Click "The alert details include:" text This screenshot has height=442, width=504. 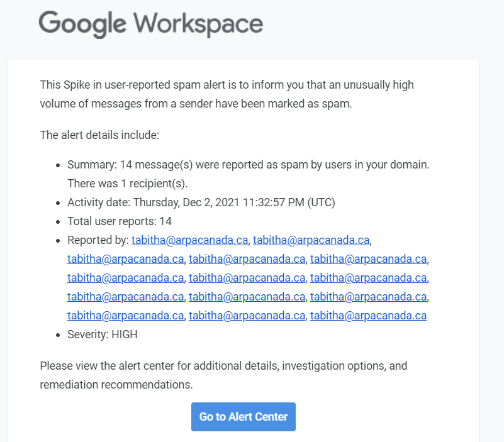(99, 135)
